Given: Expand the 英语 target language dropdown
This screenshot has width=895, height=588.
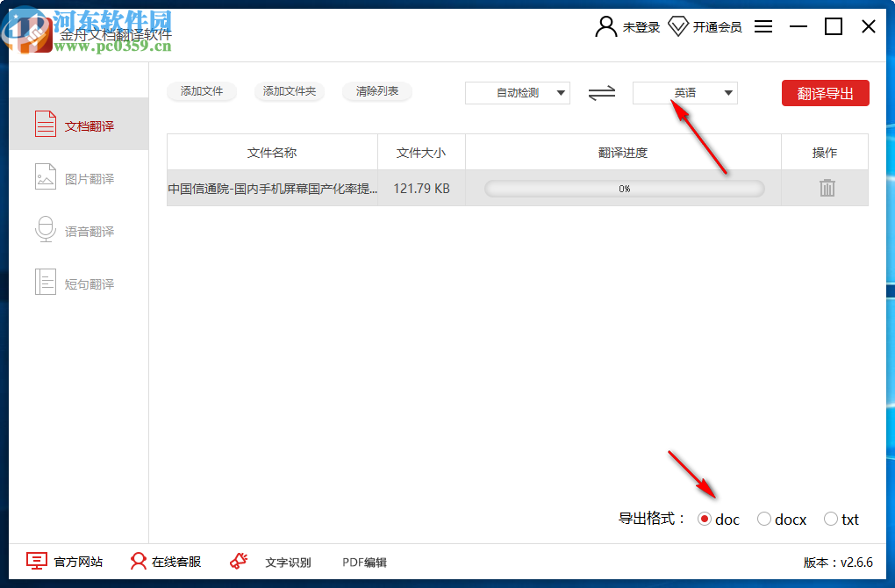Looking at the screenshot, I should pyautogui.click(x=684, y=92).
